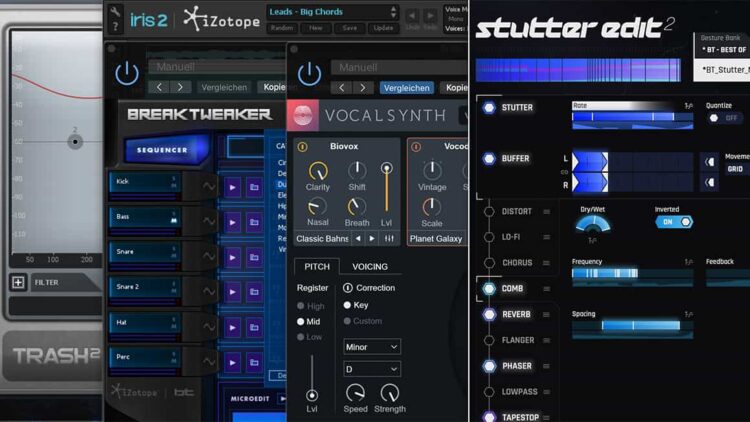Click the Iris 2 wrench settings icon
The image size is (750, 422).
click(x=115, y=11)
